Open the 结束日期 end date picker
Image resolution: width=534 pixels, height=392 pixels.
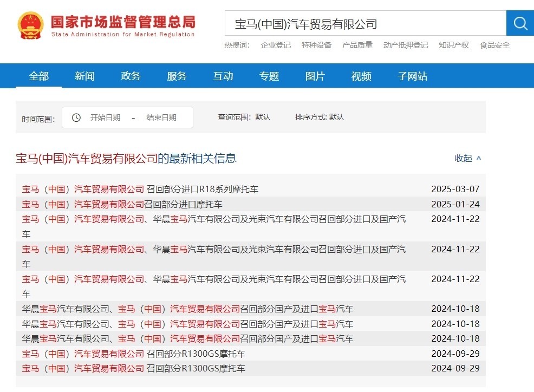(161, 117)
